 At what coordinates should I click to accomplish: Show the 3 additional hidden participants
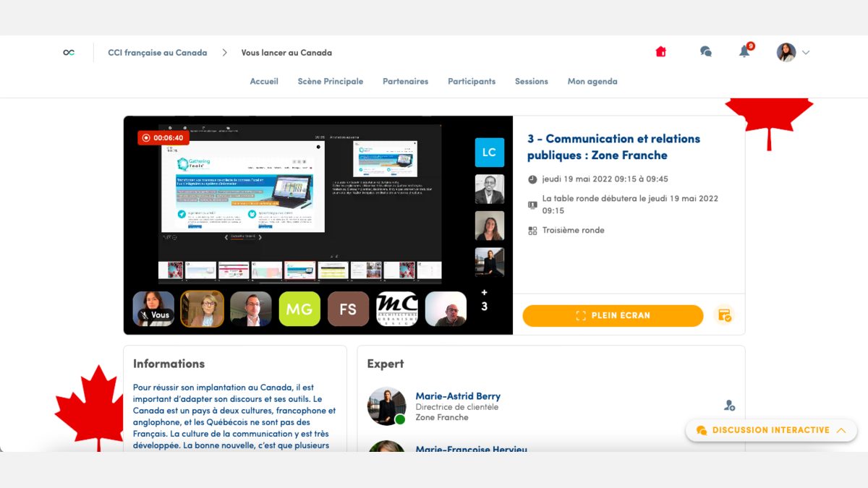[484, 300]
